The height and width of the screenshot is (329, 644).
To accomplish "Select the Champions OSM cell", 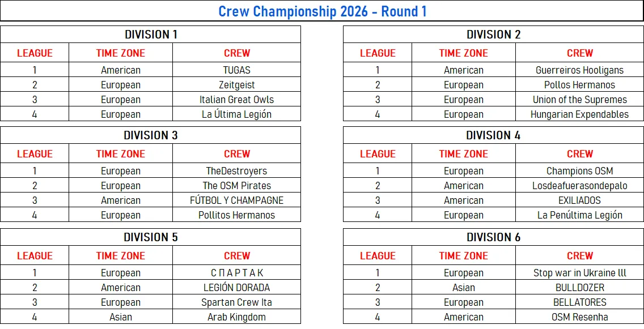I will [579, 171].
